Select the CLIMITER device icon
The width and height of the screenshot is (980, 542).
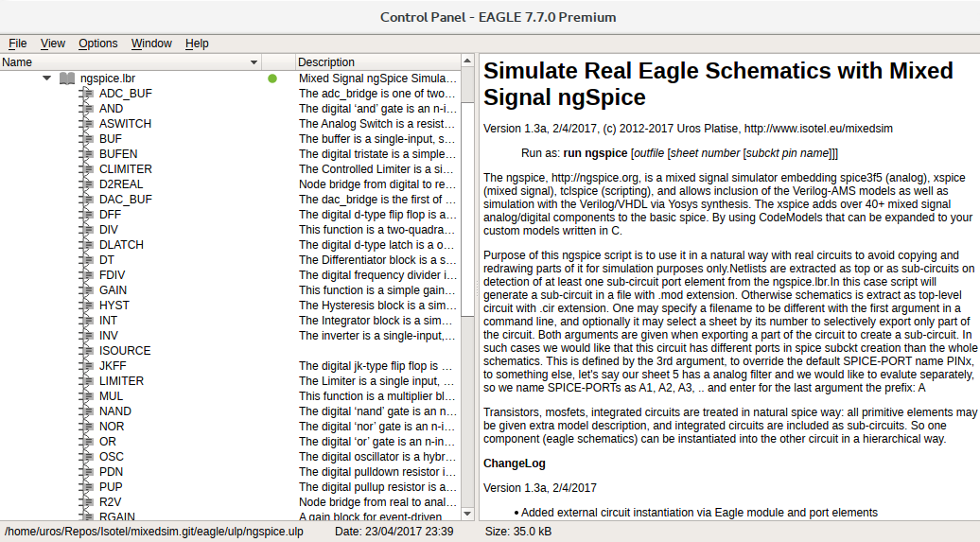click(86, 169)
